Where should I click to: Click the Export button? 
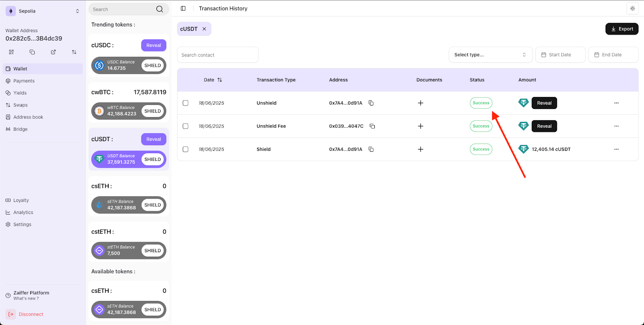pyautogui.click(x=622, y=29)
